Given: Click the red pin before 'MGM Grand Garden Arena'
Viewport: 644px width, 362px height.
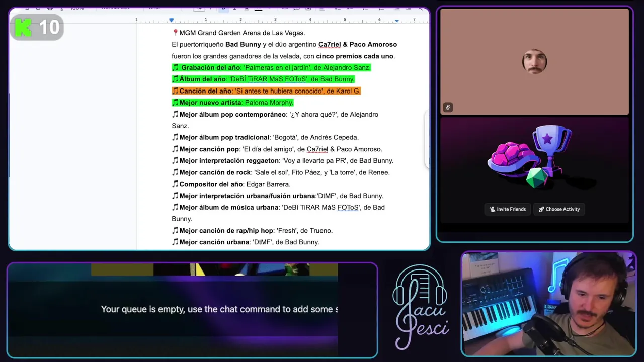Looking at the screenshot, I should (175, 33).
